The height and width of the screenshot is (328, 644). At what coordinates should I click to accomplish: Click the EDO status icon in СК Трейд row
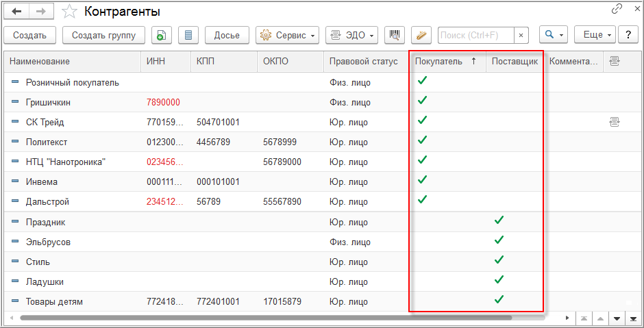[615, 121]
